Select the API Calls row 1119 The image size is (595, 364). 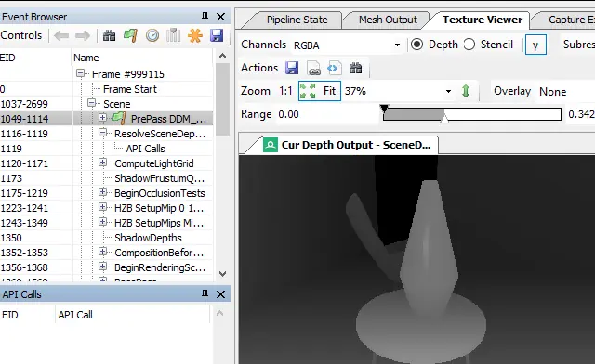145,149
